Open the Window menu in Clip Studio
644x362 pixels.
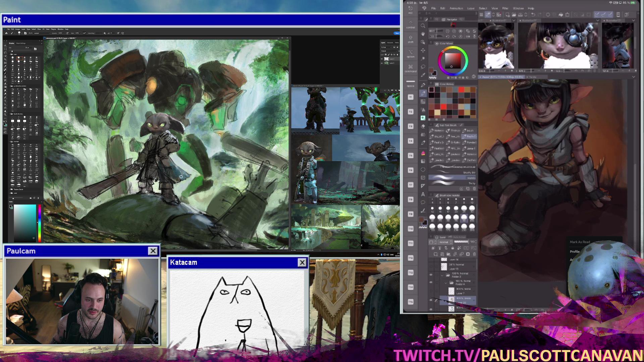(x=518, y=8)
